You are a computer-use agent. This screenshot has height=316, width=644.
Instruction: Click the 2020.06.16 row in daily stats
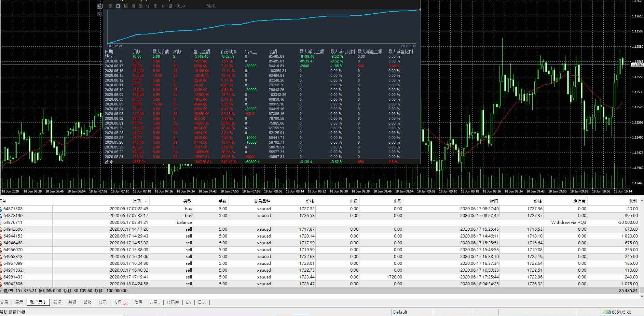(x=261, y=71)
